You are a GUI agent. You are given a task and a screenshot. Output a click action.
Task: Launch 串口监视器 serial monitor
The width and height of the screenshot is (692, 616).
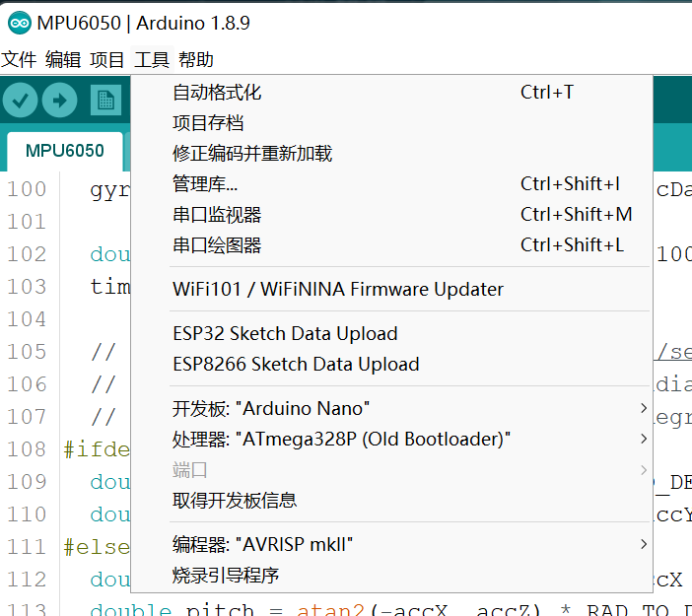pos(391,215)
